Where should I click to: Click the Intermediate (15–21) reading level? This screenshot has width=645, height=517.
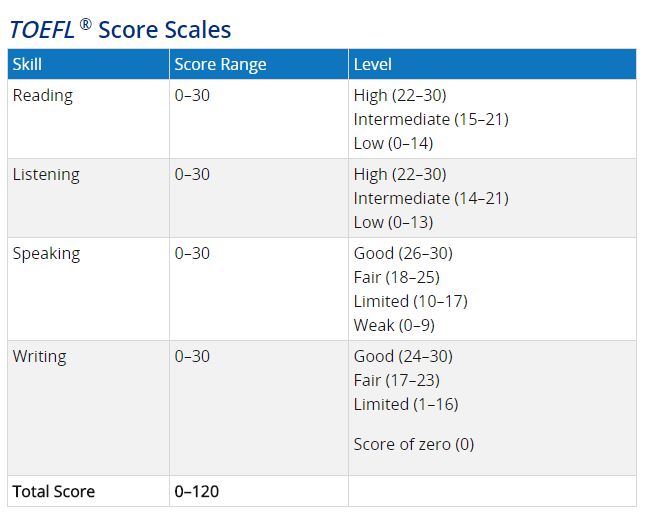[431, 120]
